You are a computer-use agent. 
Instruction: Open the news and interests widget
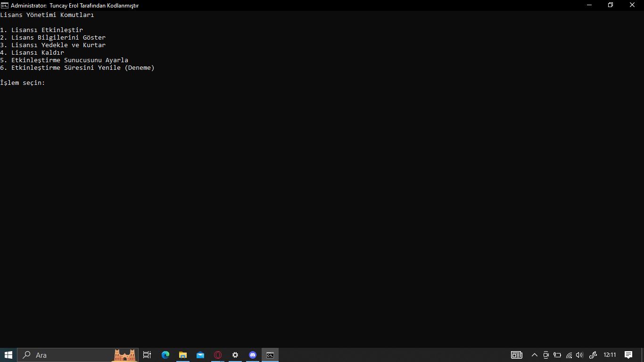pyautogui.click(x=516, y=355)
